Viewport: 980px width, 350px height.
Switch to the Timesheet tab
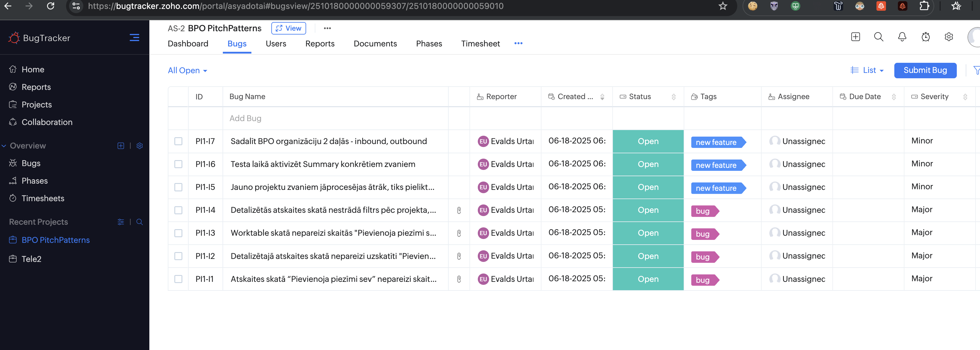480,44
